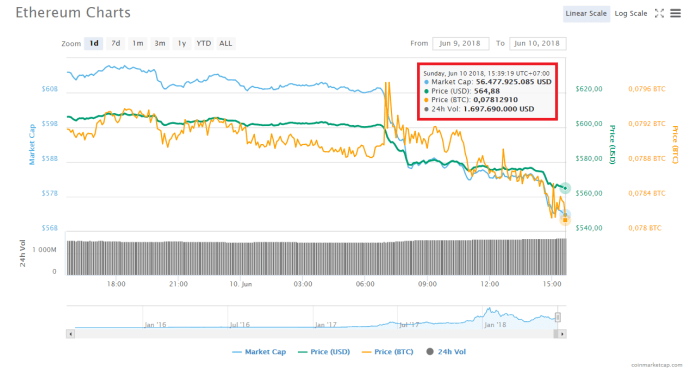Image resolution: width=696 pixels, height=370 pixels.
Task: Click the navigator range handle
Action: 558,317
